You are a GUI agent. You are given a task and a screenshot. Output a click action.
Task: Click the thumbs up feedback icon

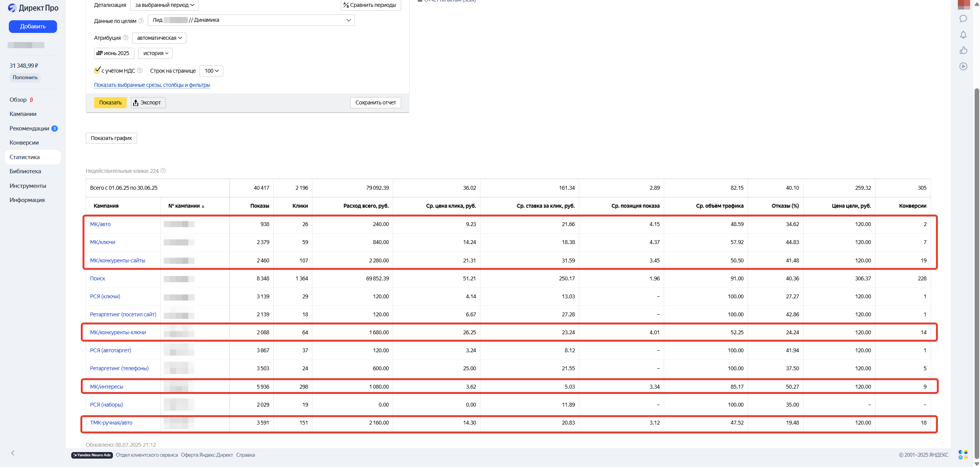point(963,50)
